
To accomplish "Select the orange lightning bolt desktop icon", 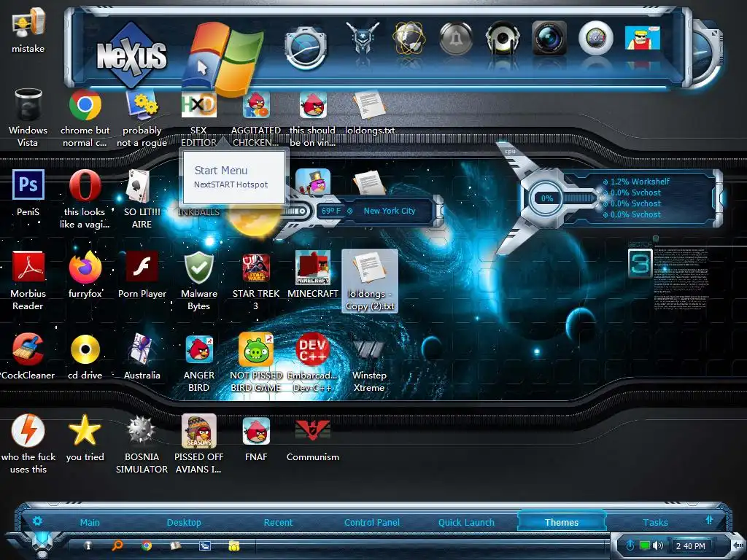I will click(x=28, y=444).
